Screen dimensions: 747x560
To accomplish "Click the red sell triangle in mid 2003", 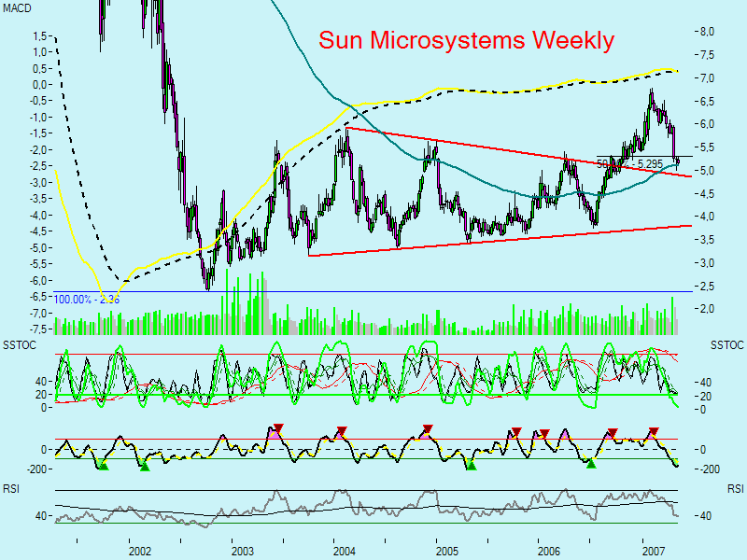I will [278, 428].
